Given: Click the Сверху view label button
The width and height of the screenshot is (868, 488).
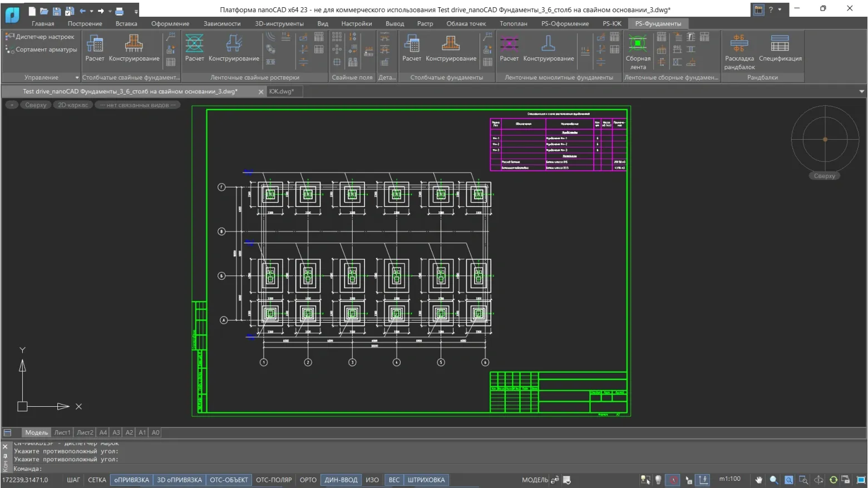Looking at the screenshot, I should 36,105.
